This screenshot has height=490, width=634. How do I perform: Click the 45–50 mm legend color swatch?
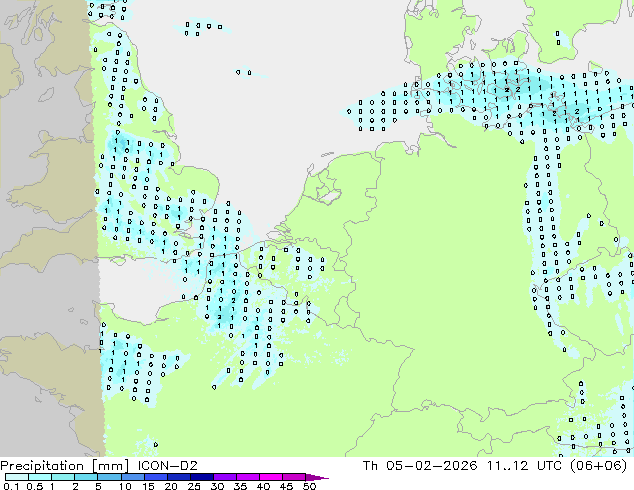293,477
